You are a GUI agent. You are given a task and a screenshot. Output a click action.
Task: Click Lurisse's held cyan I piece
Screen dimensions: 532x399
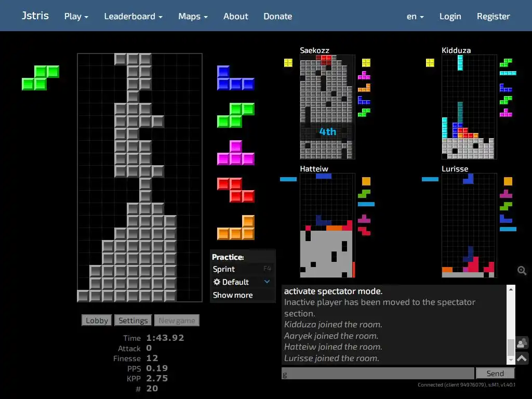coord(430,179)
